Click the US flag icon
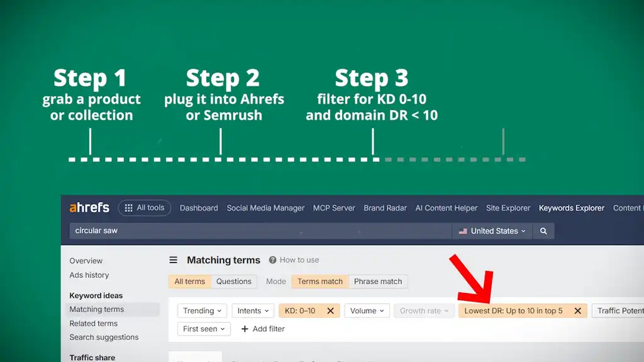Image resolution: width=644 pixels, height=362 pixels. tap(463, 231)
